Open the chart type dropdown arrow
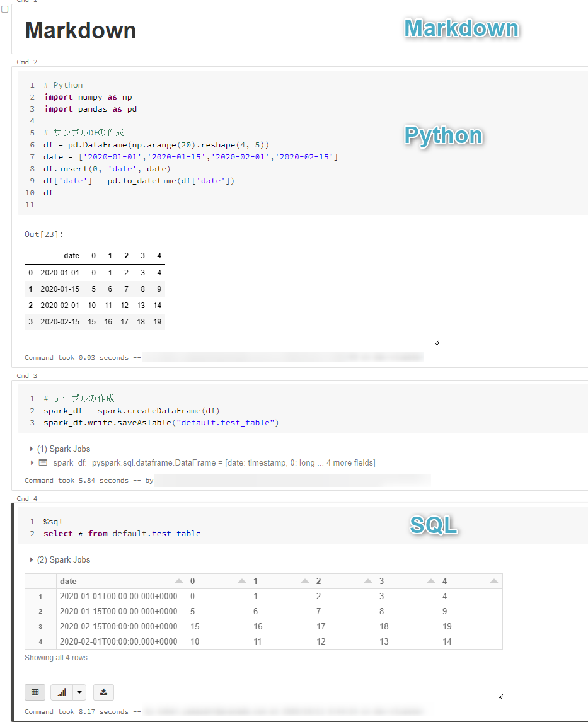 click(79, 692)
